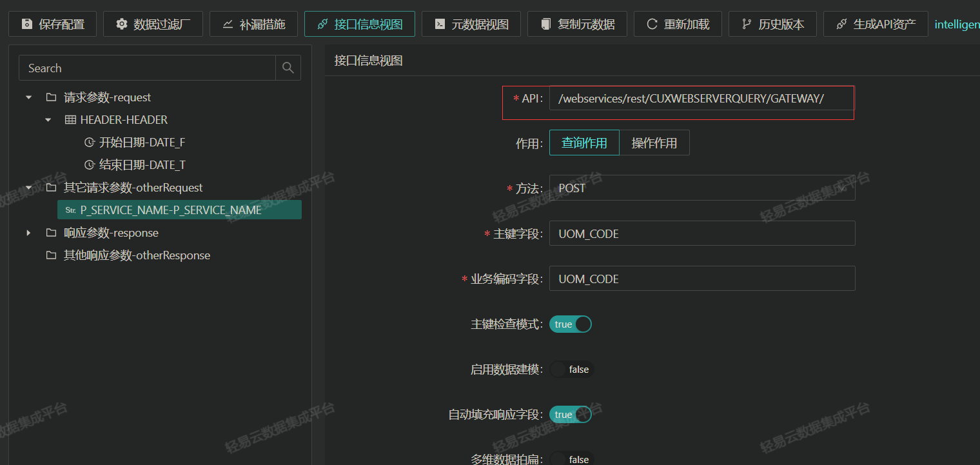
Task: Select 结束日期-DATE_T tree item
Action: [142, 165]
